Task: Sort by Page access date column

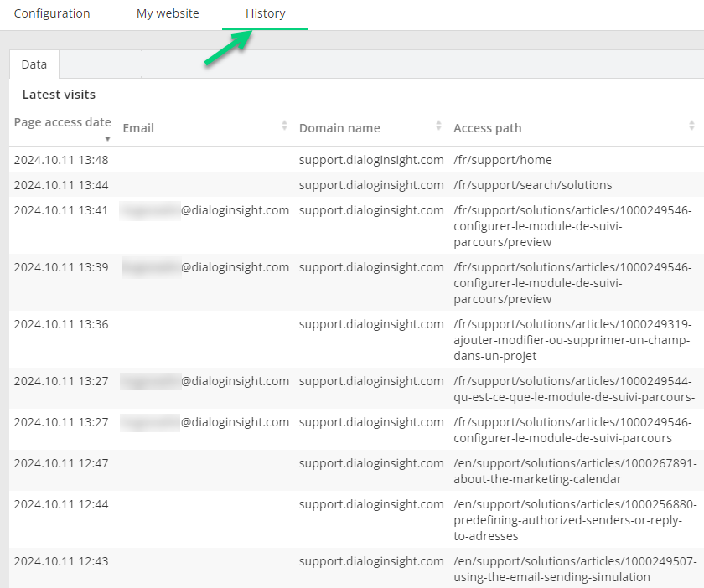Action: (62, 122)
